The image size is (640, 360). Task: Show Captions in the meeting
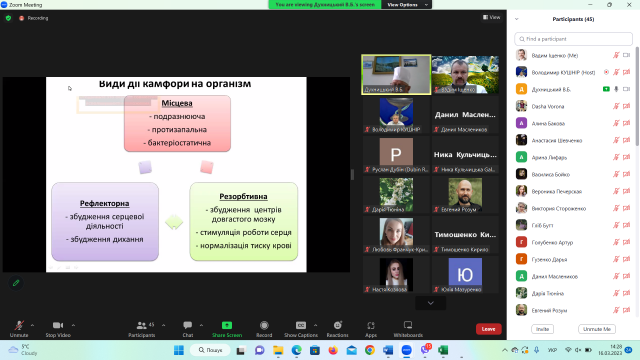pos(301,329)
